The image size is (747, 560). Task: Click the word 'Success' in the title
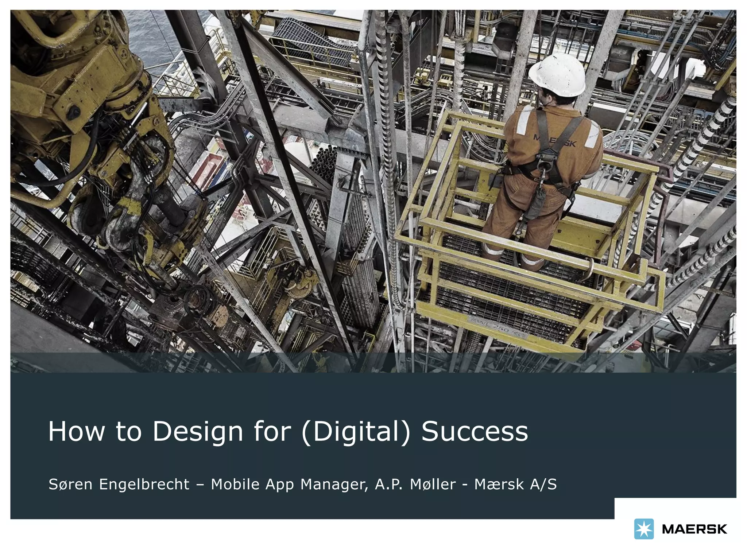click(475, 432)
